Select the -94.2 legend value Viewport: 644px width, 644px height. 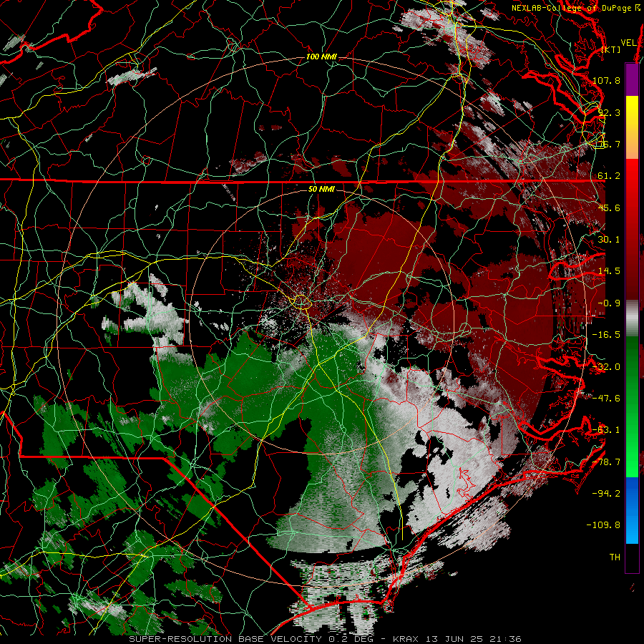click(x=606, y=494)
